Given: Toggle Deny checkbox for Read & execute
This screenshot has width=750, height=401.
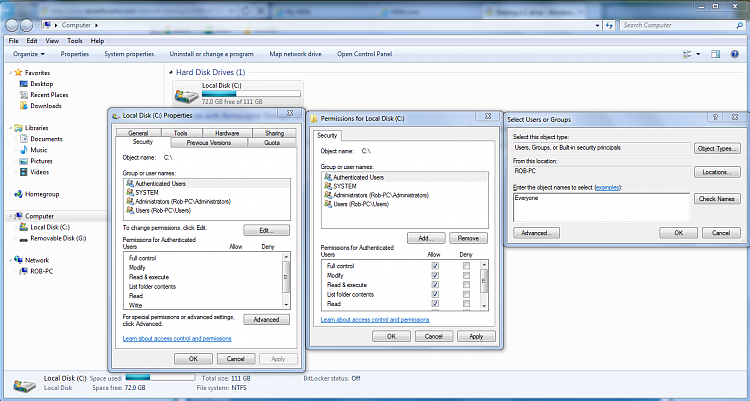Looking at the screenshot, I should [466, 285].
